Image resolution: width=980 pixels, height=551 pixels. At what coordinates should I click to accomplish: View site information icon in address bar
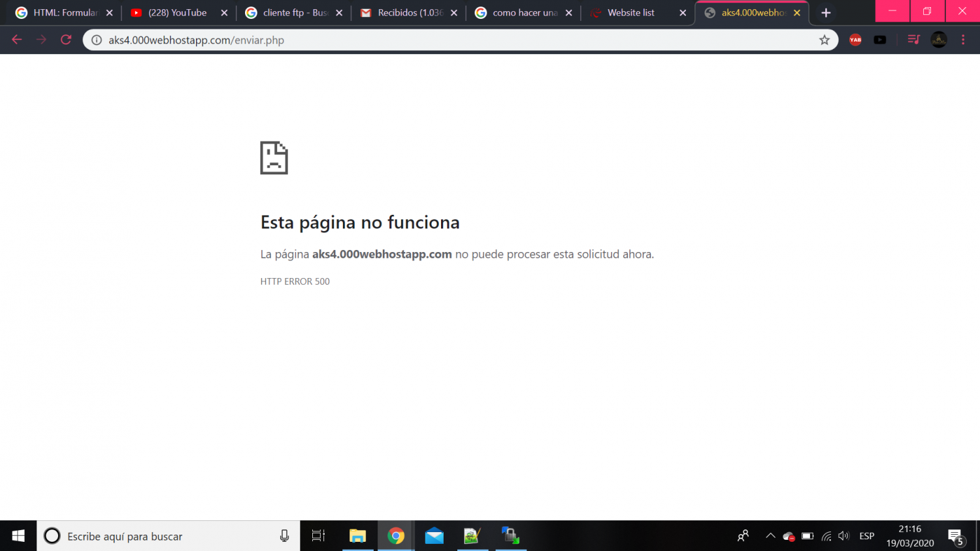point(97,40)
